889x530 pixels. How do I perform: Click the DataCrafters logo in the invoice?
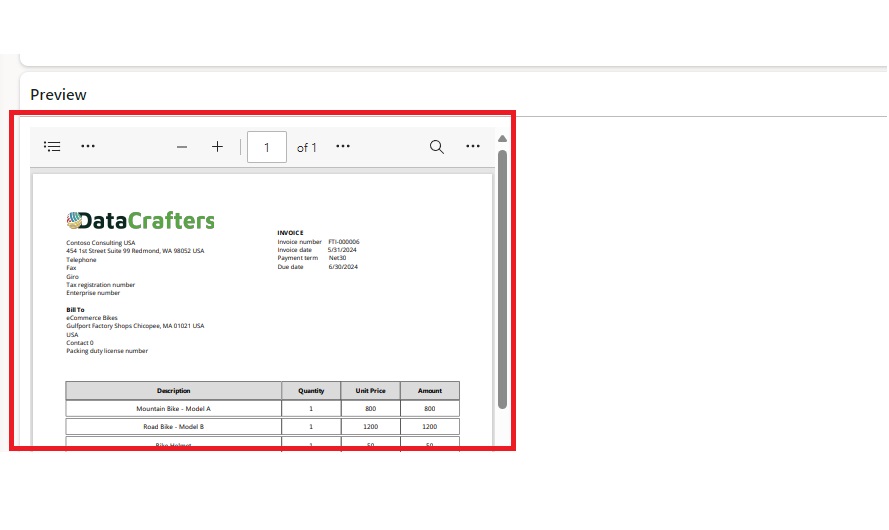(x=141, y=221)
